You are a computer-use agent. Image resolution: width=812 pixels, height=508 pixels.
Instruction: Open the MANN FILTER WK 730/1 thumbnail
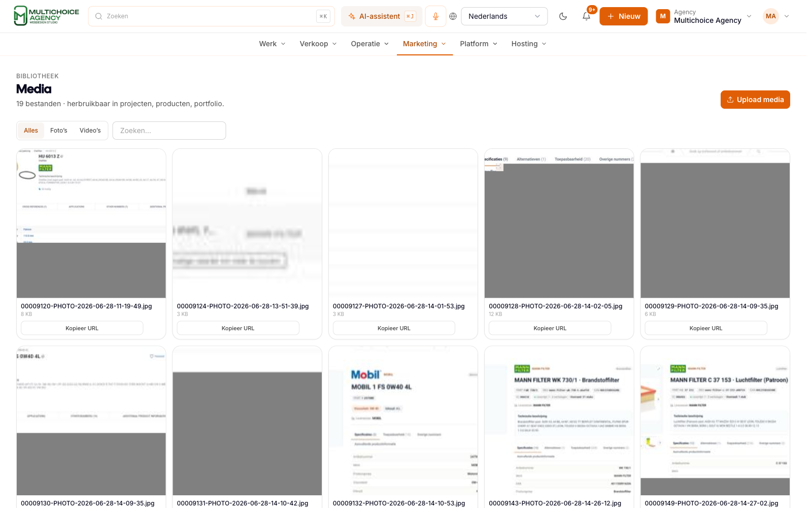[559, 421]
